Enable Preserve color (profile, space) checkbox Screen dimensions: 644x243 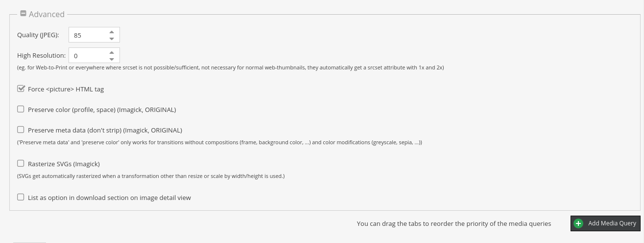coord(21,109)
